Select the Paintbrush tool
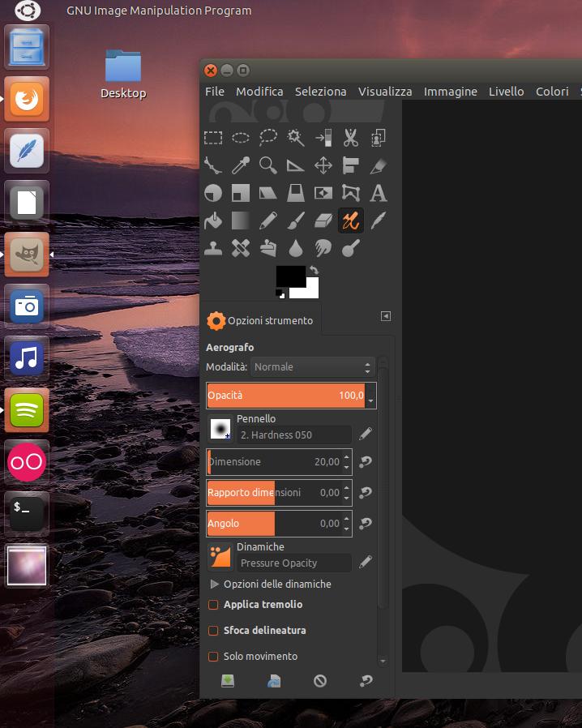Image resolution: width=582 pixels, height=728 pixels. tap(296, 221)
